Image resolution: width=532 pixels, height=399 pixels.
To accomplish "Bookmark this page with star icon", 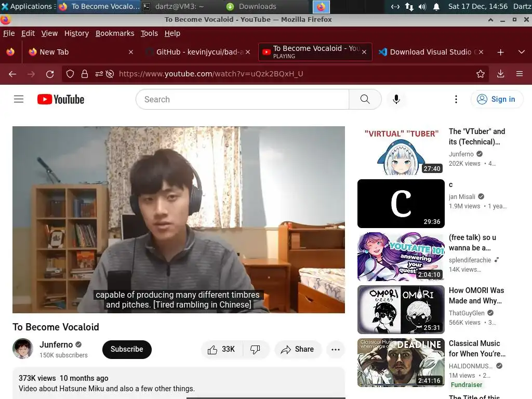I will coord(481,74).
